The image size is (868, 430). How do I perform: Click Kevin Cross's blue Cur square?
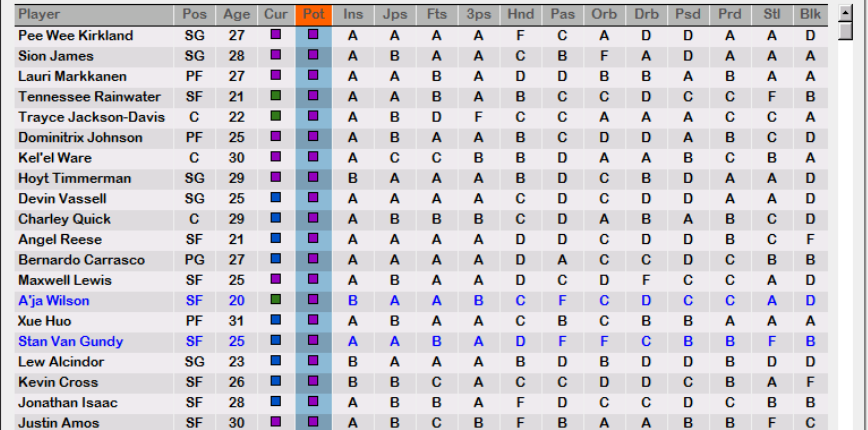pyautogui.click(x=275, y=382)
